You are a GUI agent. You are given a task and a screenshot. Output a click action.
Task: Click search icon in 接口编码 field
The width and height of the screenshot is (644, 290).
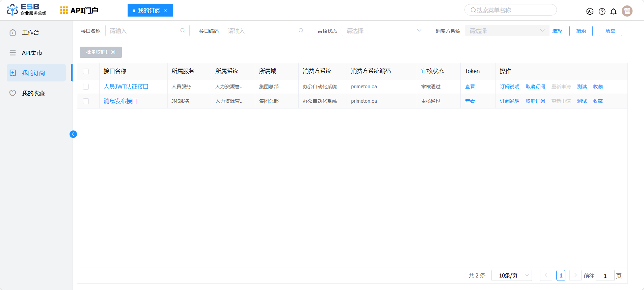(301, 30)
